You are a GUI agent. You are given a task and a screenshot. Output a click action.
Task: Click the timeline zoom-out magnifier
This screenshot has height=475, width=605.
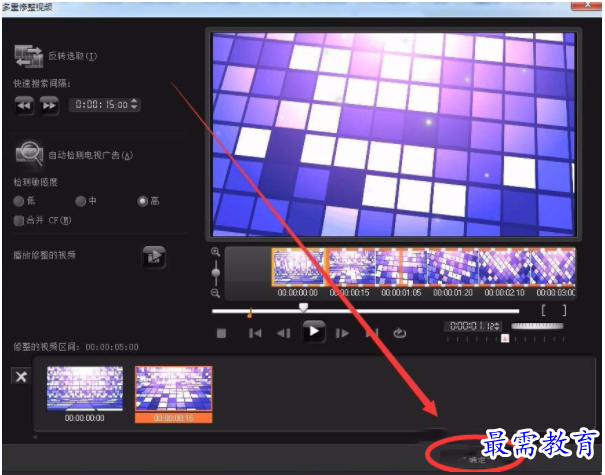[x=215, y=293]
